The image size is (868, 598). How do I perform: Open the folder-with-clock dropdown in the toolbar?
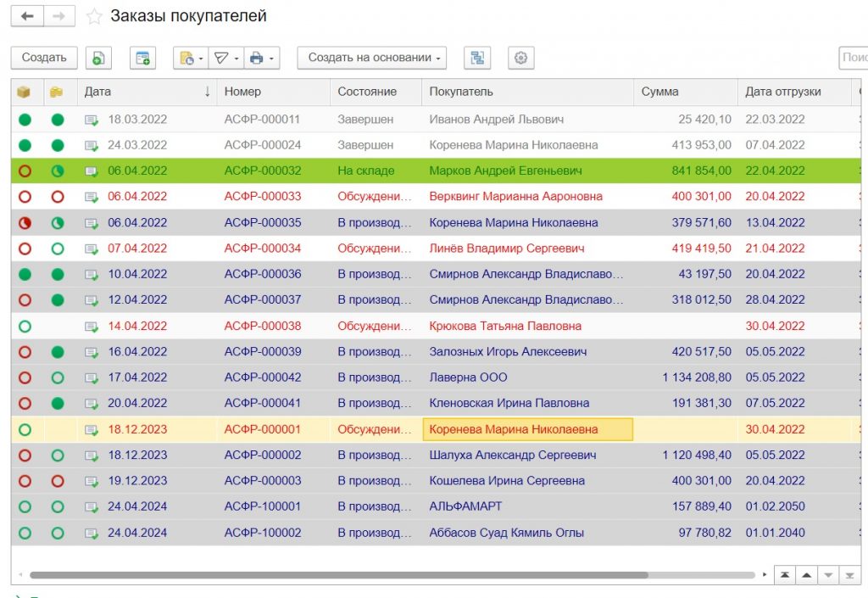pyautogui.click(x=190, y=58)
